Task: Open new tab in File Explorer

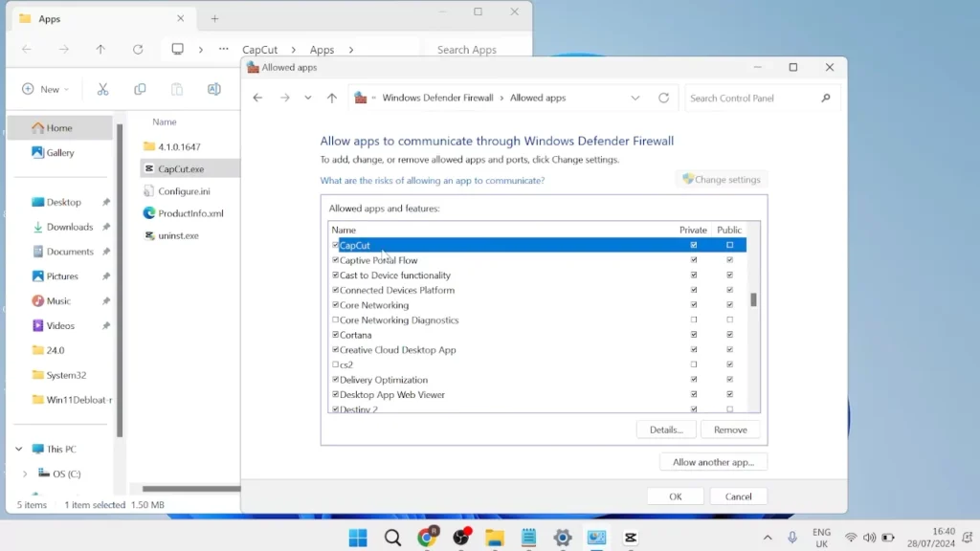Action: click(x=214, y=19)
